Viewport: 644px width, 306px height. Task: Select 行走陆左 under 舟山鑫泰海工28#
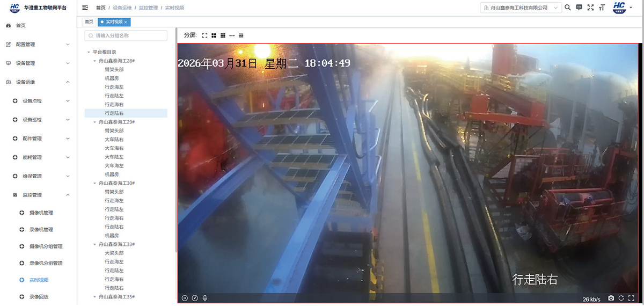coord(114,96)
